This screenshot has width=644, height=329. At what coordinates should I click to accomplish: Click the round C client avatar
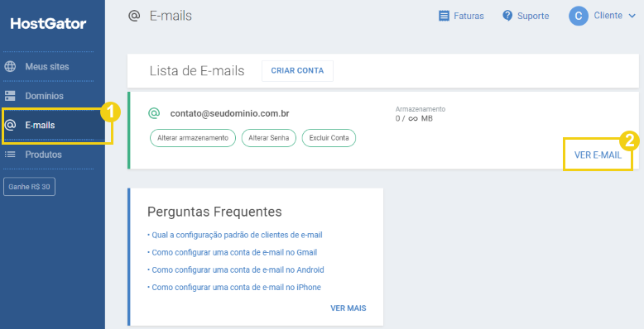coord(579,16)
